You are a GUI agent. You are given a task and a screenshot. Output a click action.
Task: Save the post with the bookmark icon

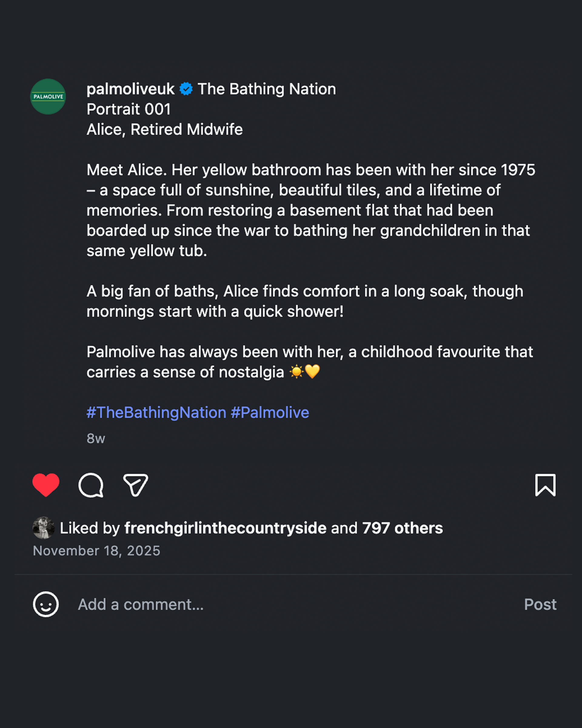coord(545,485)
